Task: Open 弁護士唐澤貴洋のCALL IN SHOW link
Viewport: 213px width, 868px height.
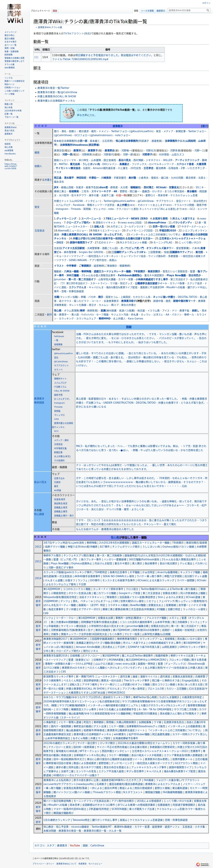Action: 57,96
